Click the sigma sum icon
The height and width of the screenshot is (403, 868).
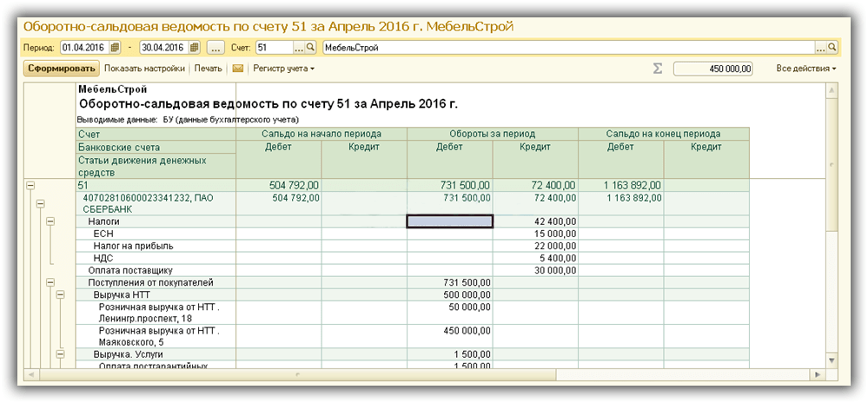click(658, 68)
